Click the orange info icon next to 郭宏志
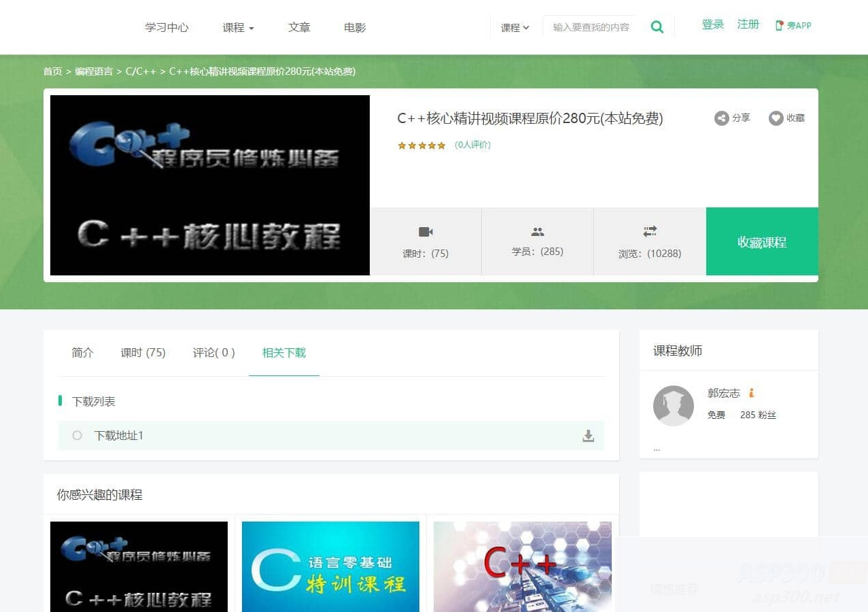This screenshot has width=868, height=612. (x=752, y=393)
